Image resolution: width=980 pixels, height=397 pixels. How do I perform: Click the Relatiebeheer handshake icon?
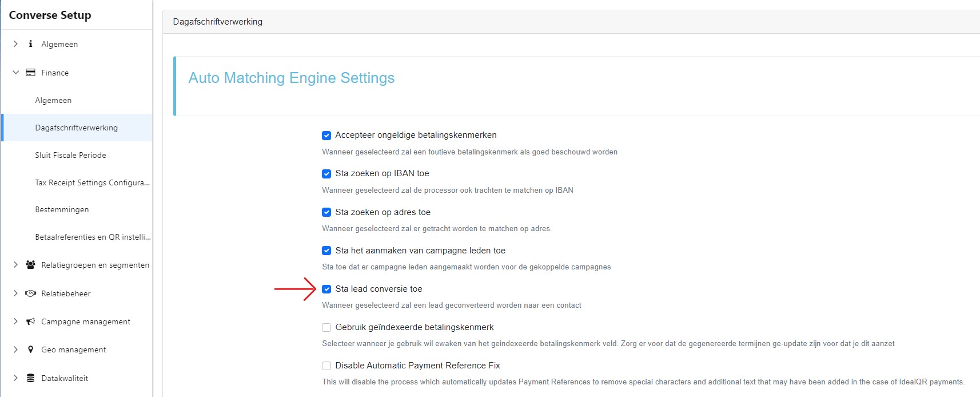point(31,293)
